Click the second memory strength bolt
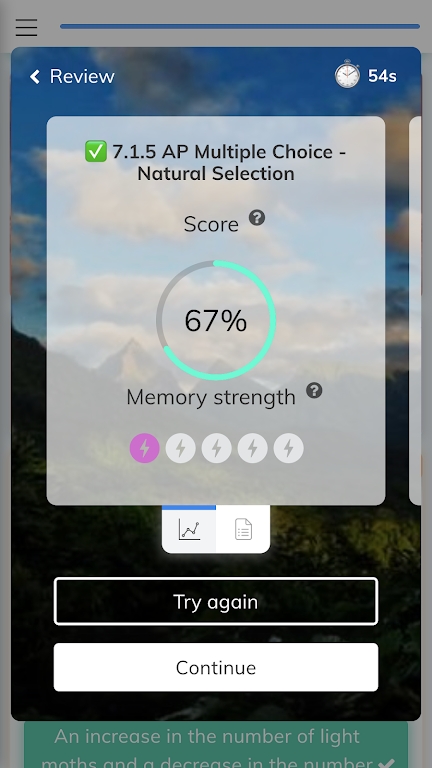The height and width of the screenshot is (768, 432). 181,448
